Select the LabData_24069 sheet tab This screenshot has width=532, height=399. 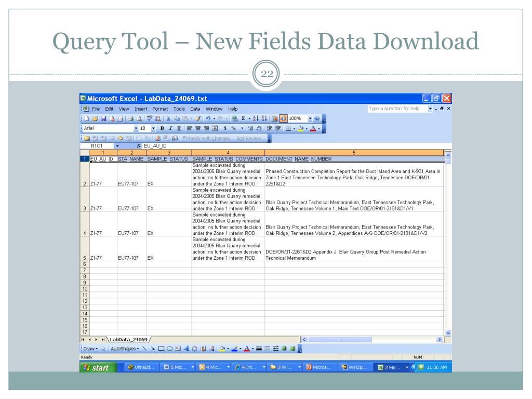(129, 339)
